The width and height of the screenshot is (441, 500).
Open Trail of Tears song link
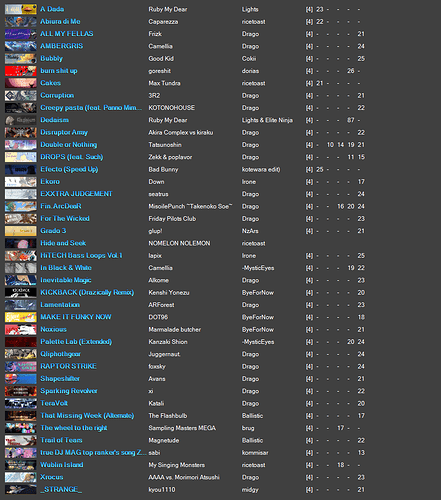(x=61, y=441)
